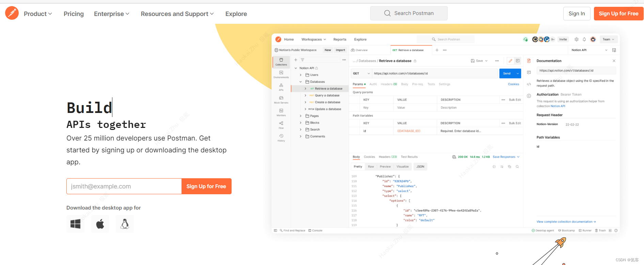
Task: Open the Save Responses dropdown
Action: [506, 157]
